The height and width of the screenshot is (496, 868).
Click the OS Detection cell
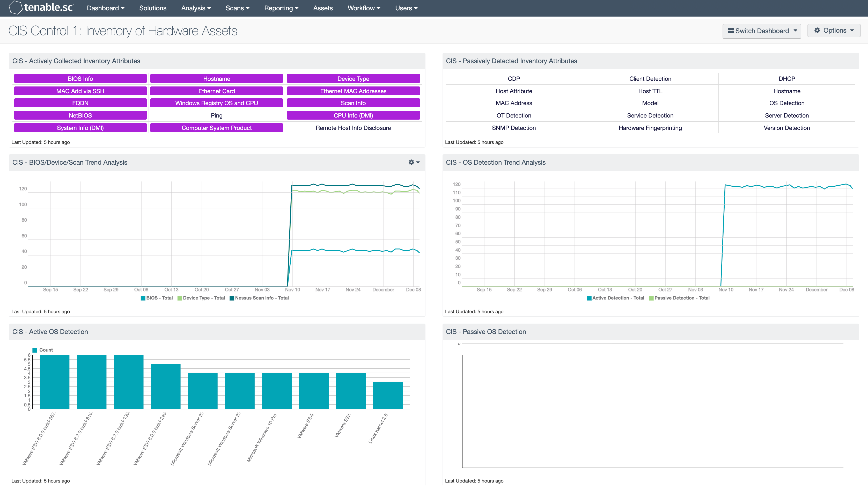(787, 103)
